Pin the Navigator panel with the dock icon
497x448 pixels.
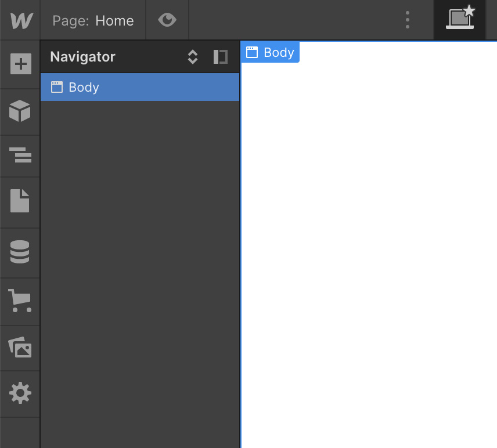coord(220,57)
